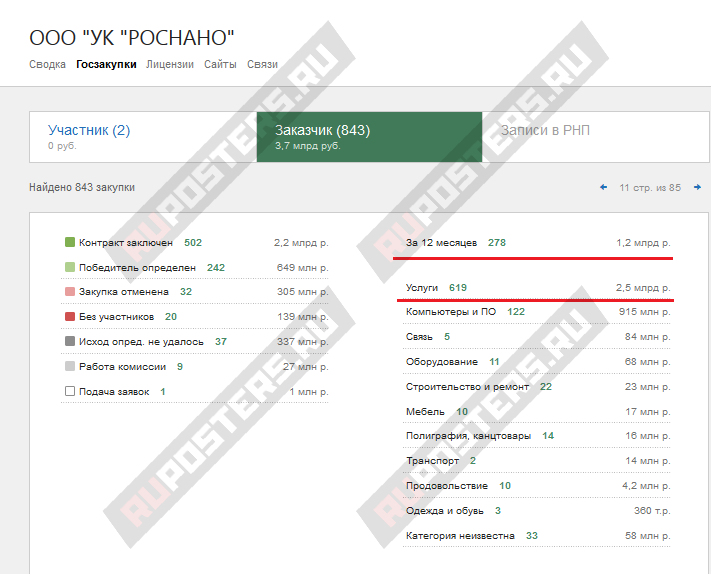Click the '2,5 млрд р.' amount
The height and width of the screenshot is (574, 711).
[643, 288]
